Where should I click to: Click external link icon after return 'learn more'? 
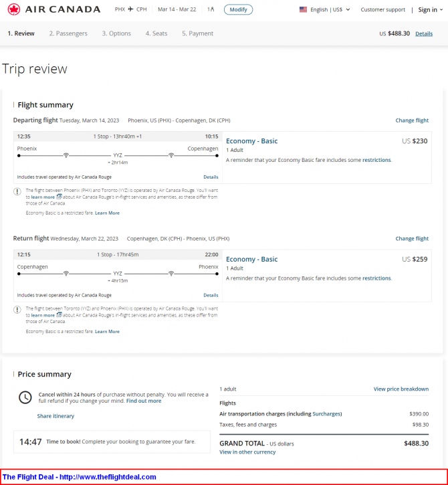click(x=59, y=315)
